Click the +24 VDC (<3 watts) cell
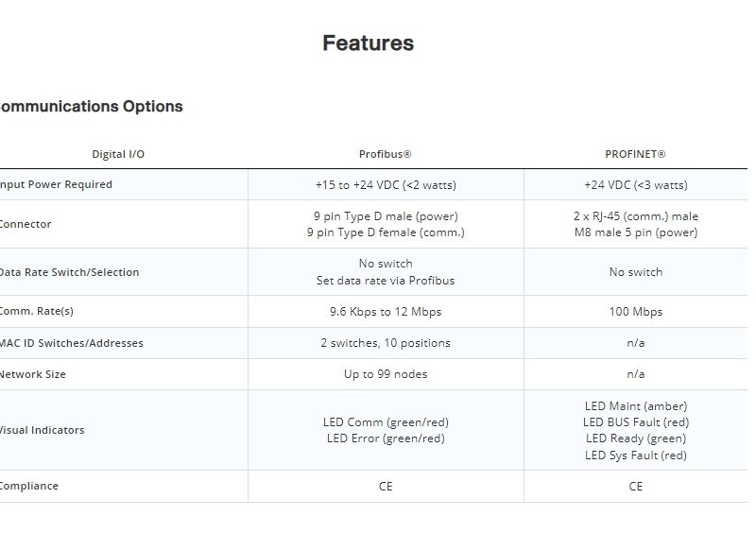Viewport: 756px width, 550px height. point(635,185)
